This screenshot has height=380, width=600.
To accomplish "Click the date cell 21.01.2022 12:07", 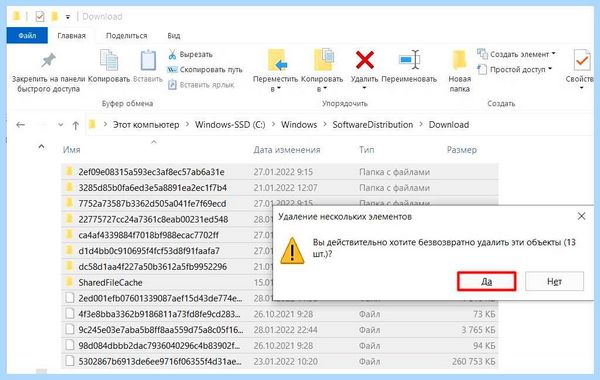I will tap(285, 188).
